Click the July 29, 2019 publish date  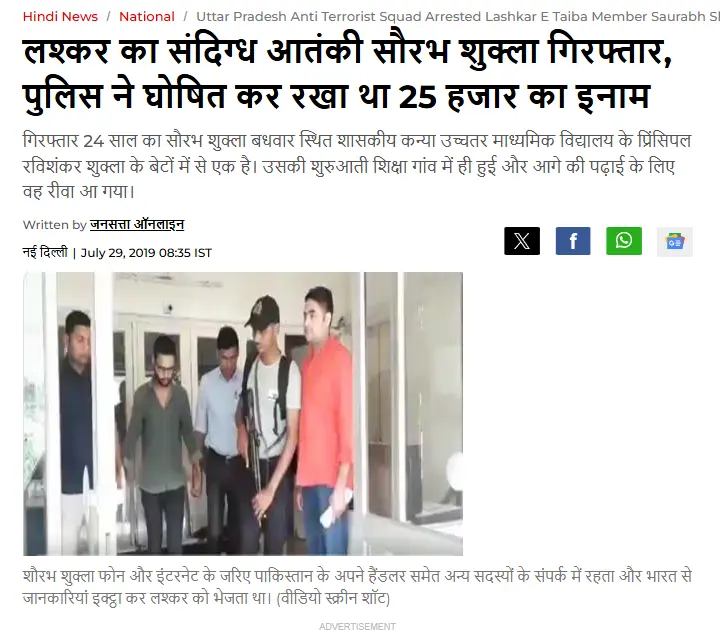(x=146, y=253)
